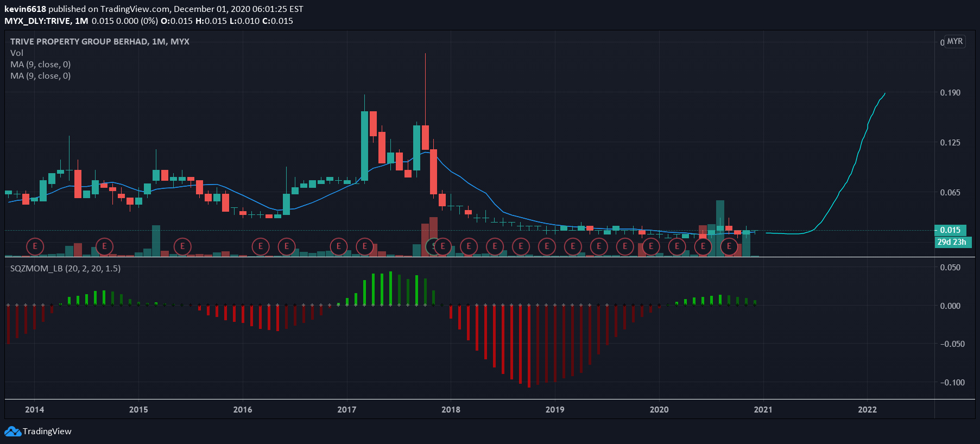Select the Vol indicator label

point(17,53)
